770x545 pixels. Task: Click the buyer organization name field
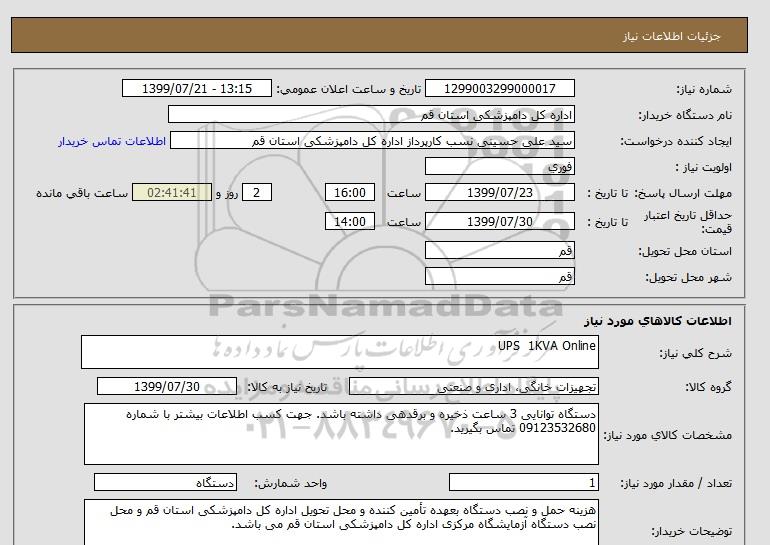(x=371, y=114)
